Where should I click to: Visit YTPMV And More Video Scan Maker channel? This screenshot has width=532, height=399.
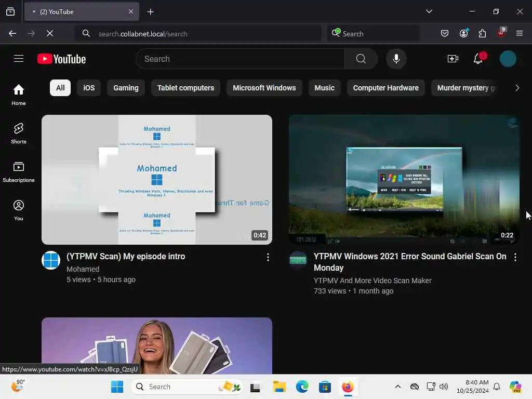[373, 281]
